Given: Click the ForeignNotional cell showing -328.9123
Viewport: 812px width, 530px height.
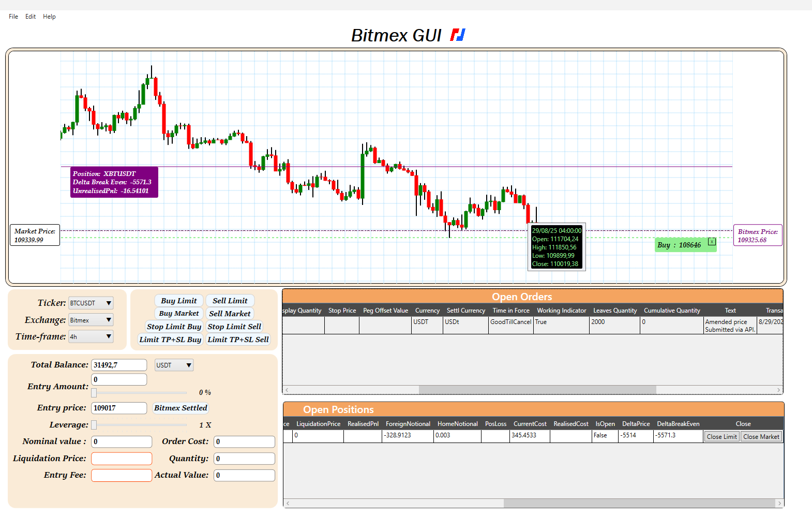Looking at the screenshot, I should [x=408, y=436].
